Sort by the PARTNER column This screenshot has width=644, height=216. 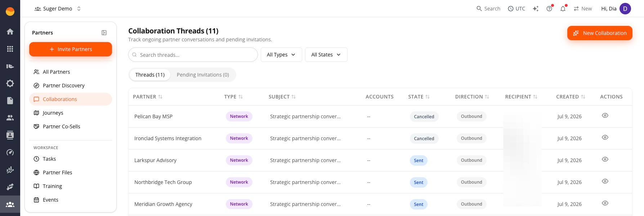point(148,97)
